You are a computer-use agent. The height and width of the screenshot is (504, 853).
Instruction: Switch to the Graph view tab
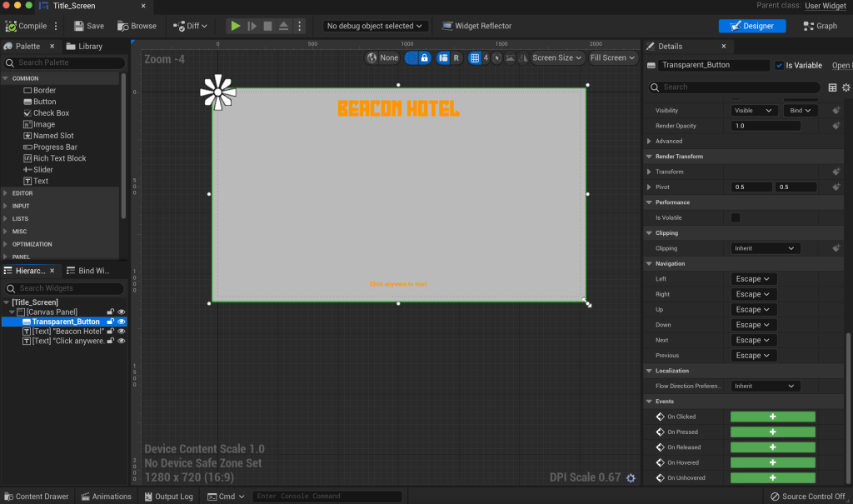point(821,26)
